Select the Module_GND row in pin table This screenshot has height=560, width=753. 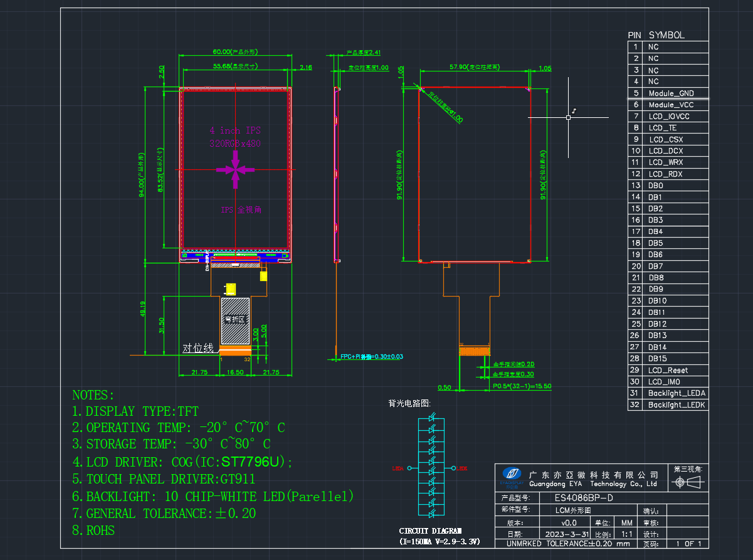668,93
